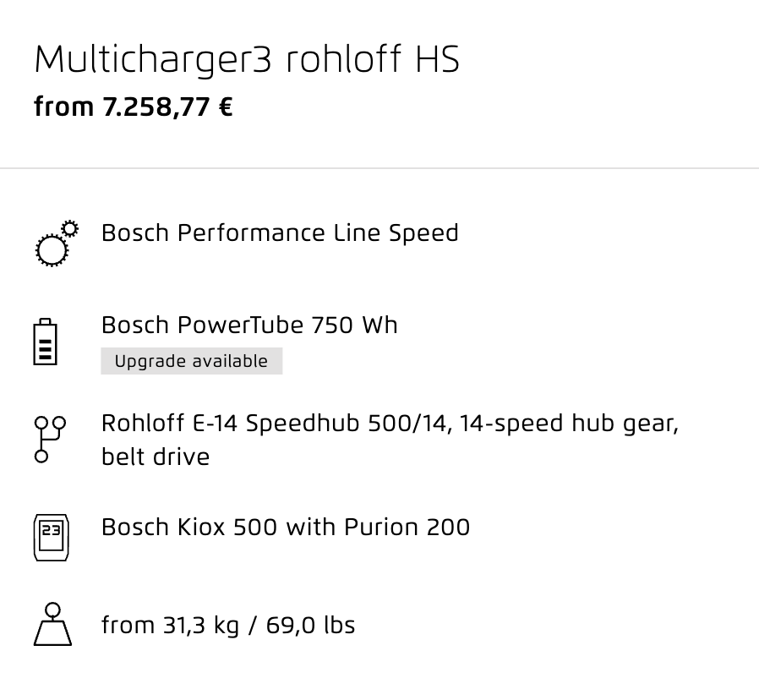Click the display screen icon
The height and width of the screenshot is (700, 759).
(x=51, y=538)
